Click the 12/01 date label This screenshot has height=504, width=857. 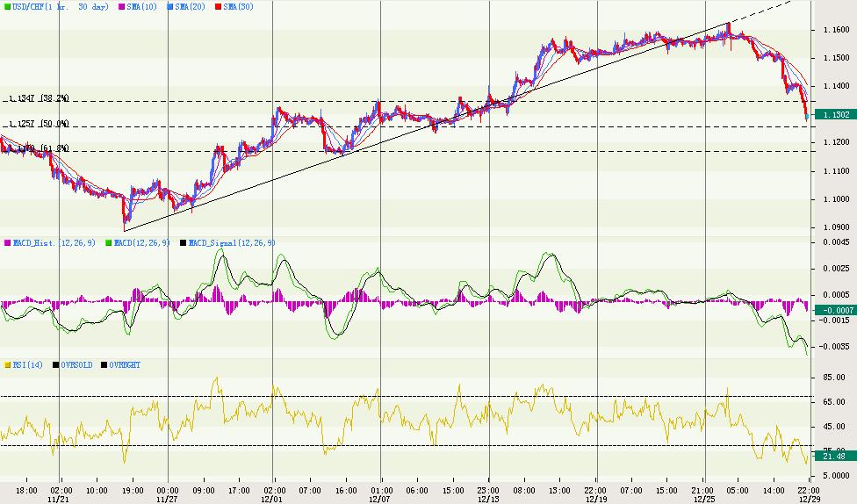pyautogui.click(x=271, y=499)
